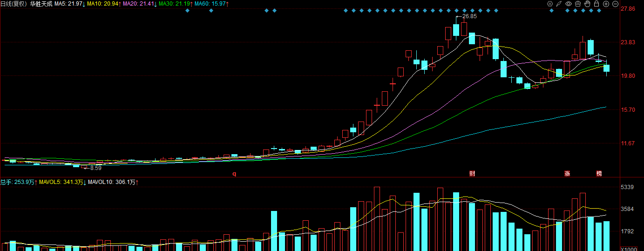Open the toolbox icon
Screen dimensions: 644x251
578,4
